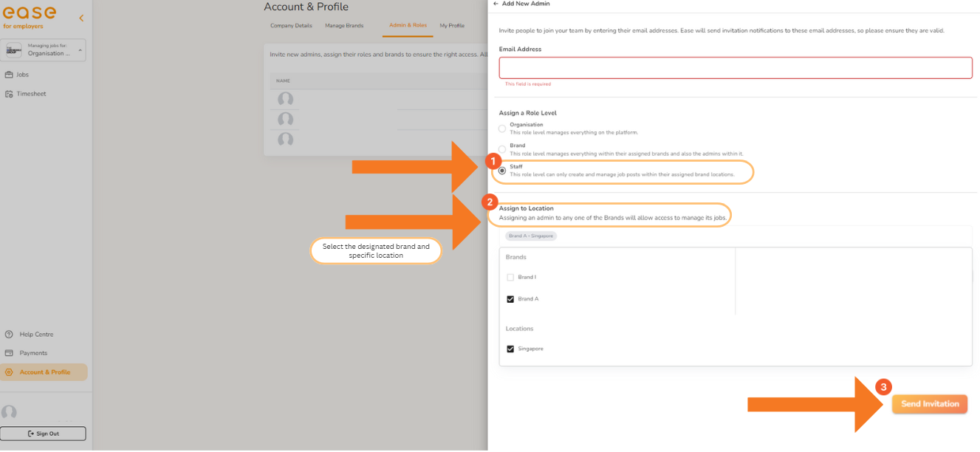Open the My Profile tab
Screen dimensions: 980x452
[452, 26]
